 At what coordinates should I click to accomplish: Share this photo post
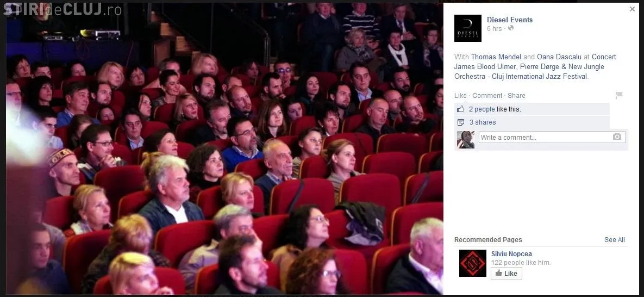pyautogui.click(x=516, y=95)
